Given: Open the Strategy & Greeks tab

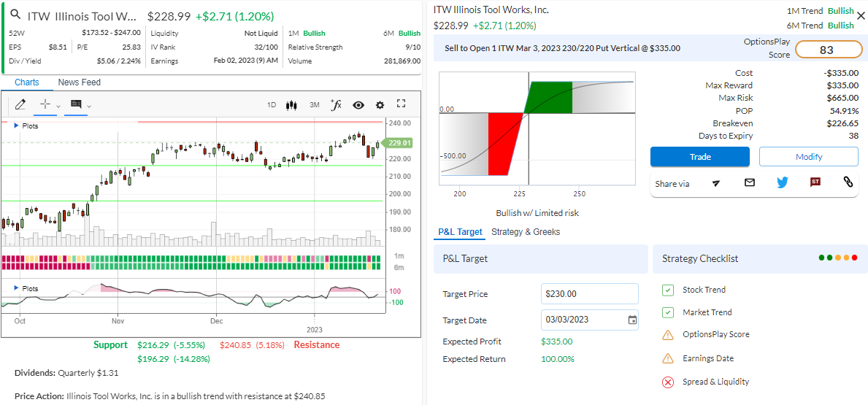Looking at the screenshot, I should tap(526, 232).
